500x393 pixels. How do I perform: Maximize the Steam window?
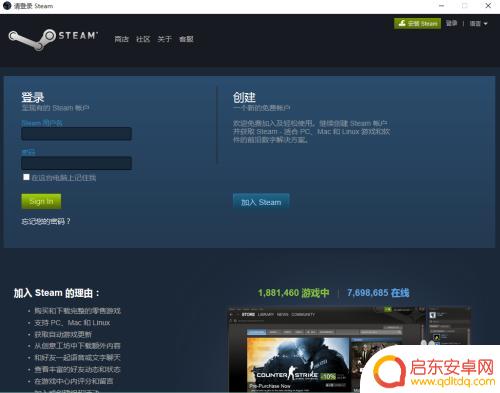pos(465,6)
